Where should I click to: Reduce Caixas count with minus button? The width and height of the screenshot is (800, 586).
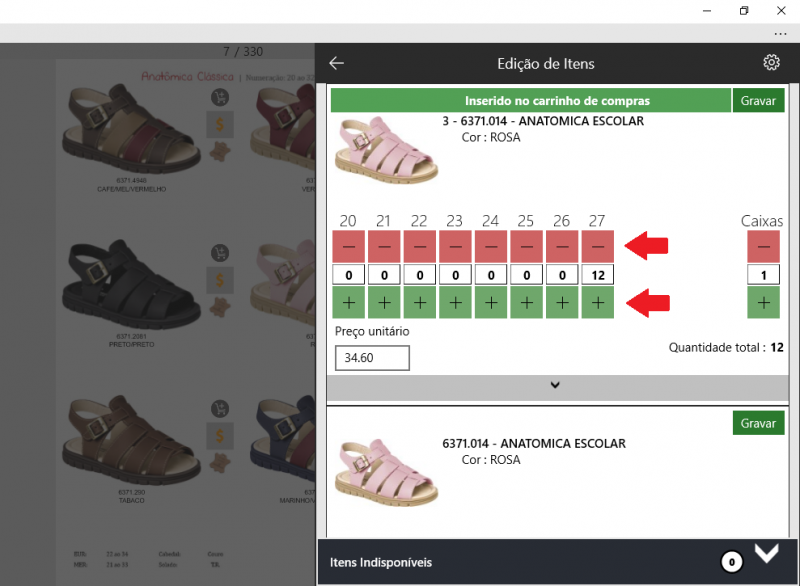click(x=764, y=246)
